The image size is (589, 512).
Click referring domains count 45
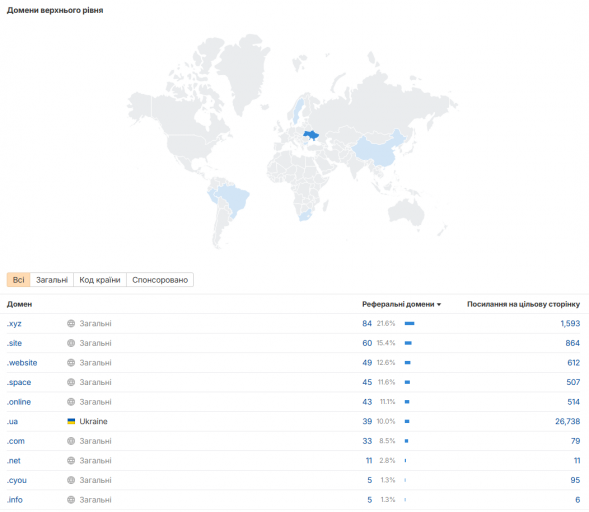tap(367, 382)
